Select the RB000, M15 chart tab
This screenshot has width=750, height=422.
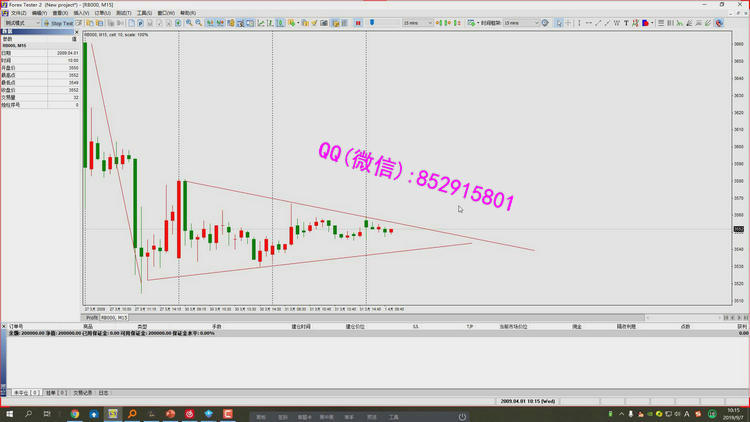pyautogui.click(x=114, y=317)
